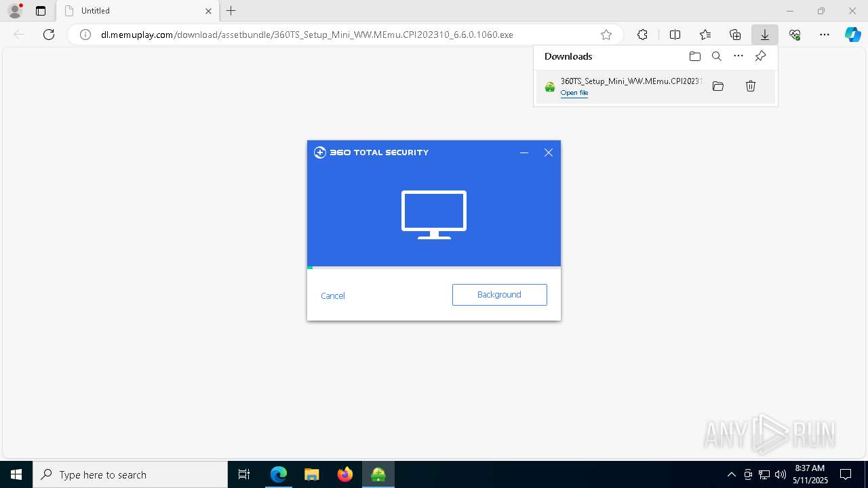Select the Untitled tab
This screenshot has height=488, width=868.
click(138, 11)
